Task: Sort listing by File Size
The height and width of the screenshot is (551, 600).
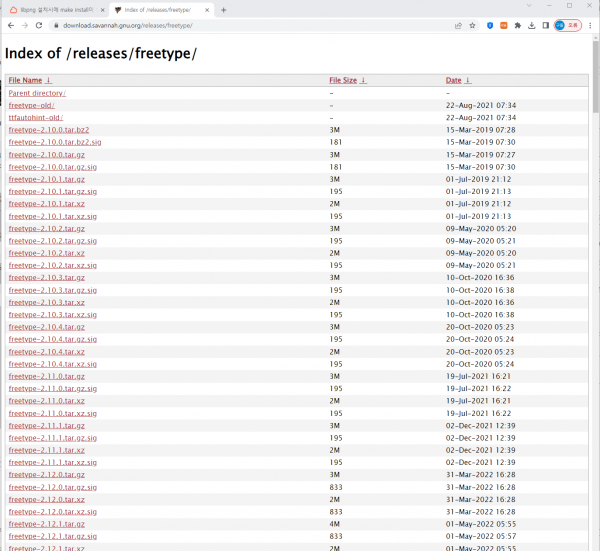Action: 343,80
